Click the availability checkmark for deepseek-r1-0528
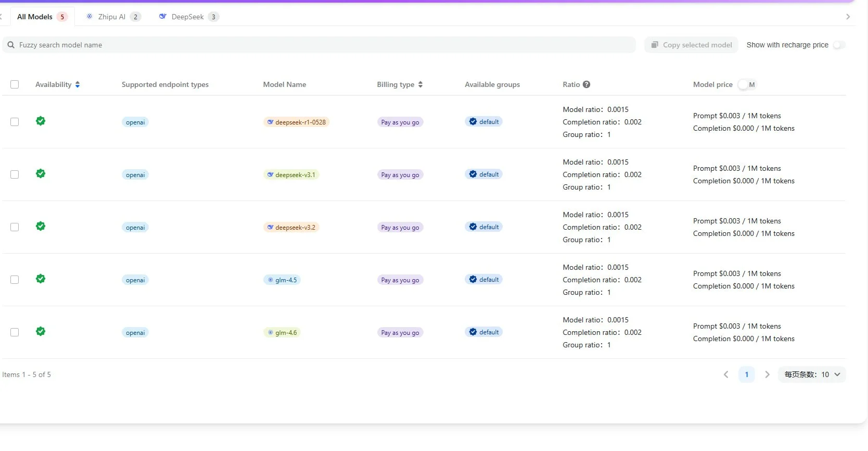The image size is (868, 451). tap(41, 121)
